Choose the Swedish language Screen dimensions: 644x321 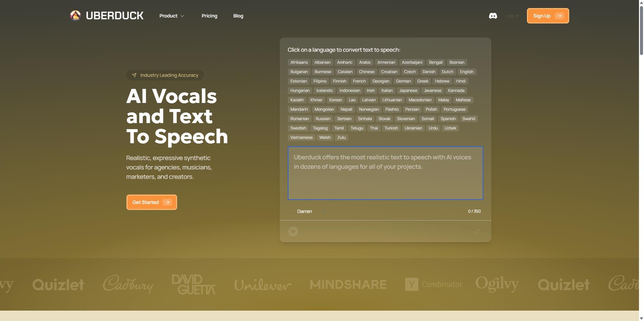[x=298, y=128]
